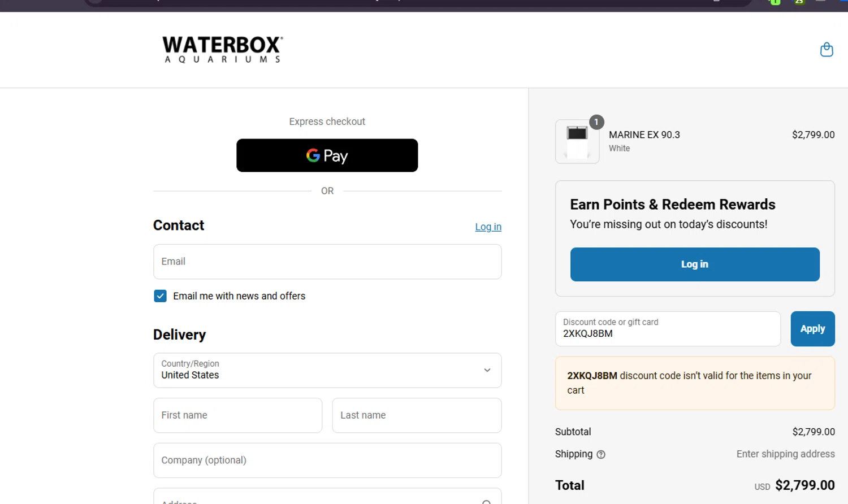Viewport: 848px width, 504px height.
Task: Click the MARINE EX 90.3 product name
Action: click(644, 135)
